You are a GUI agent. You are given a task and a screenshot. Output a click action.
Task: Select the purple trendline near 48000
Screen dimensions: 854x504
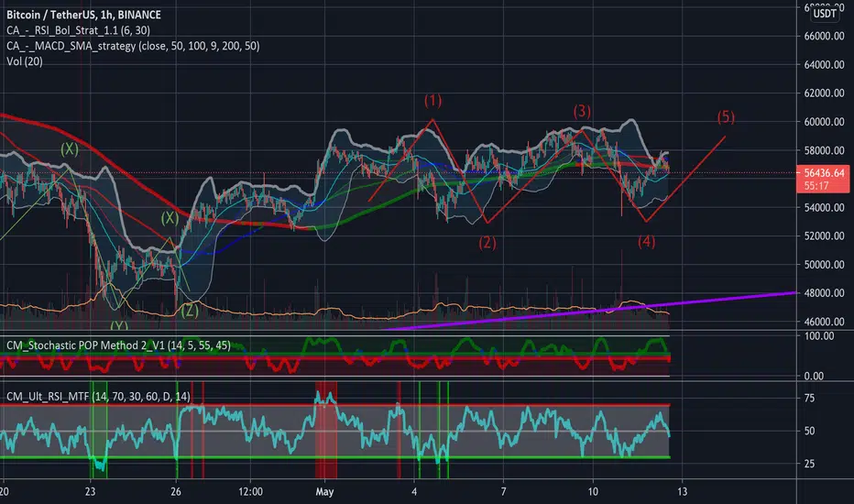590,311
